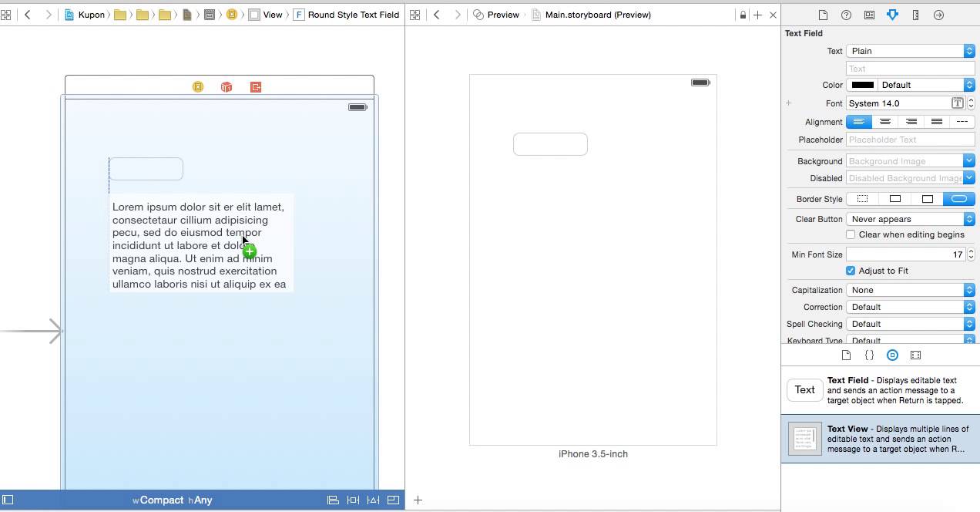Change size class wCompact hAny
This screenshot has height=512, width=980.
172,500
